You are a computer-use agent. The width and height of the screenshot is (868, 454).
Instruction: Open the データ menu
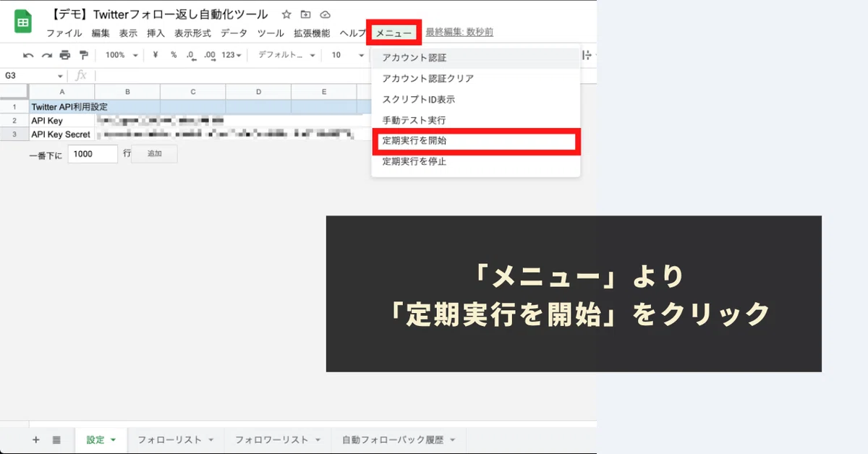point(234,33)
